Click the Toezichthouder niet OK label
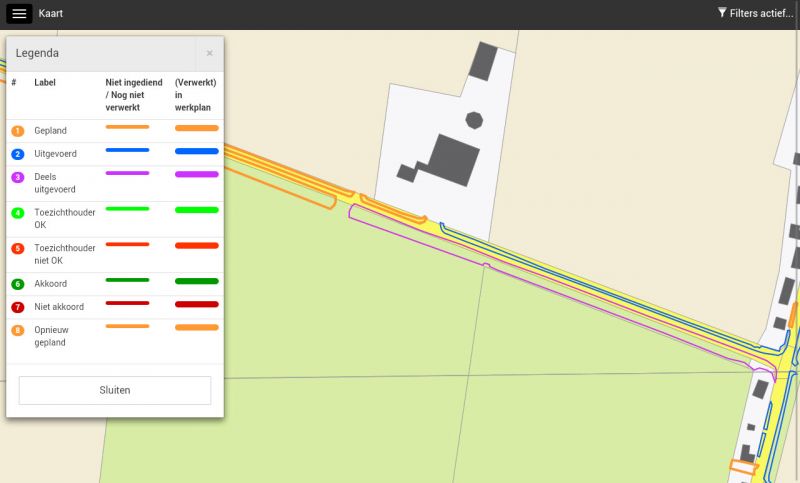 coord(65,254)
